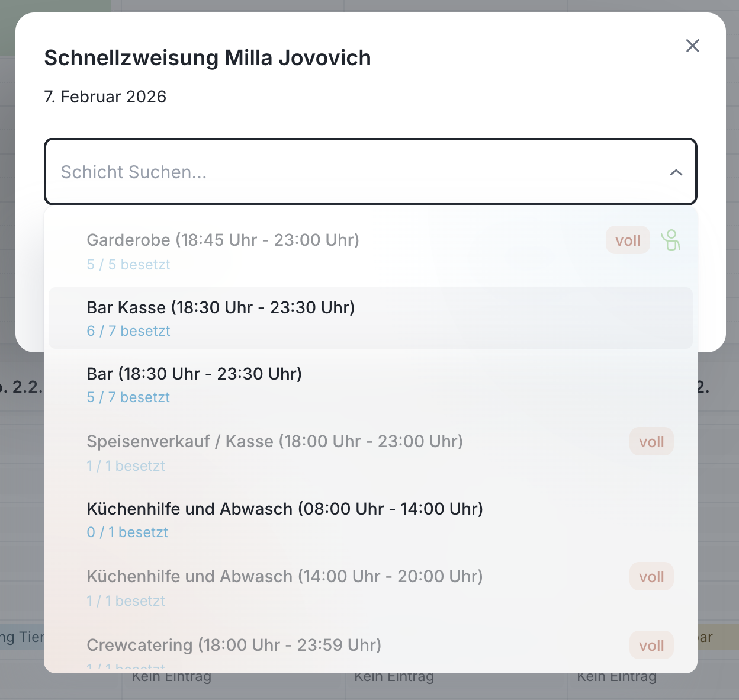The image size is (739, 700).
Task: Click the Schicht Suchen search field
Action: click(355, 172)
